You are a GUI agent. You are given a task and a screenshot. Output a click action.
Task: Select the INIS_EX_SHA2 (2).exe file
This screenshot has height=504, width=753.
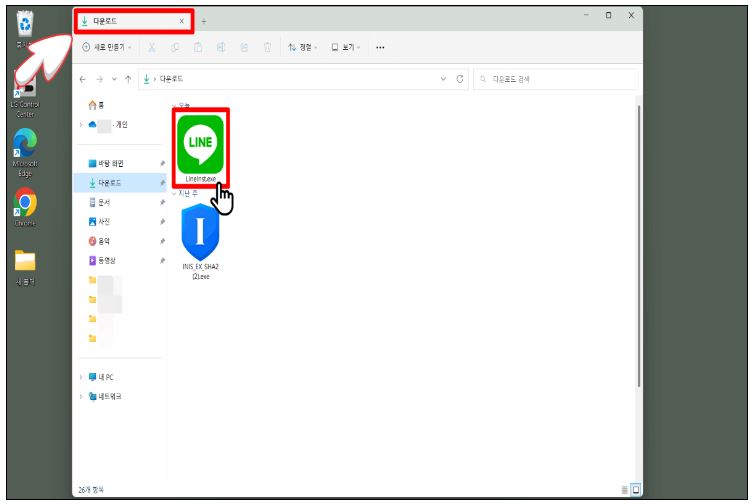[200, 242]
